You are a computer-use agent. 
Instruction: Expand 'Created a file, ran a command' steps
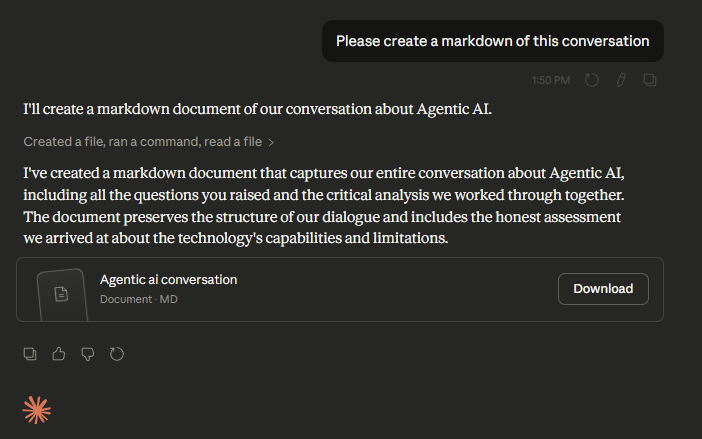tap(148, 142)
